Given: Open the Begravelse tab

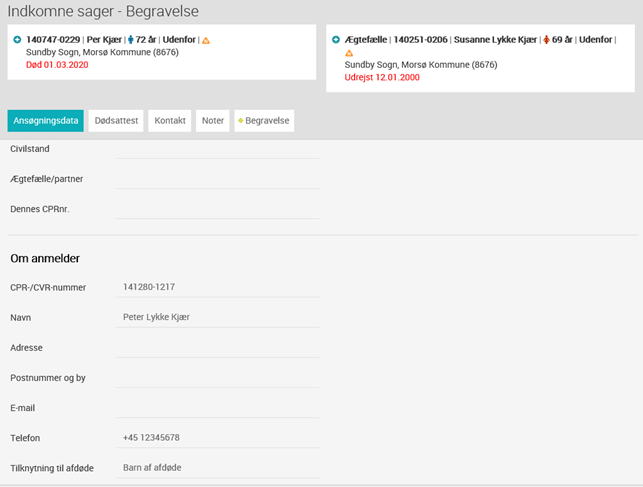Looking at the screenshot, I should [x=264, y=121].
